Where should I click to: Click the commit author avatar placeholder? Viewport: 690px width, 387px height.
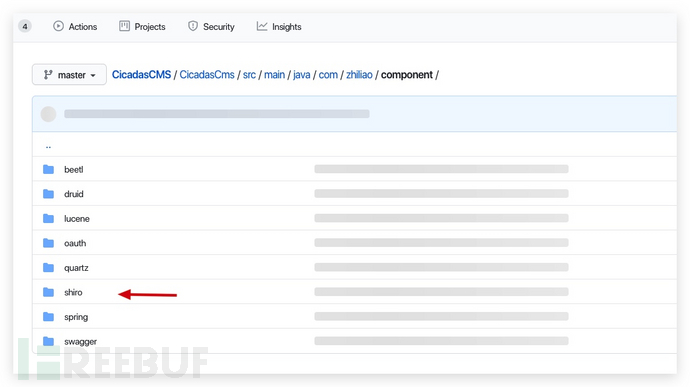tap(48, 114)
